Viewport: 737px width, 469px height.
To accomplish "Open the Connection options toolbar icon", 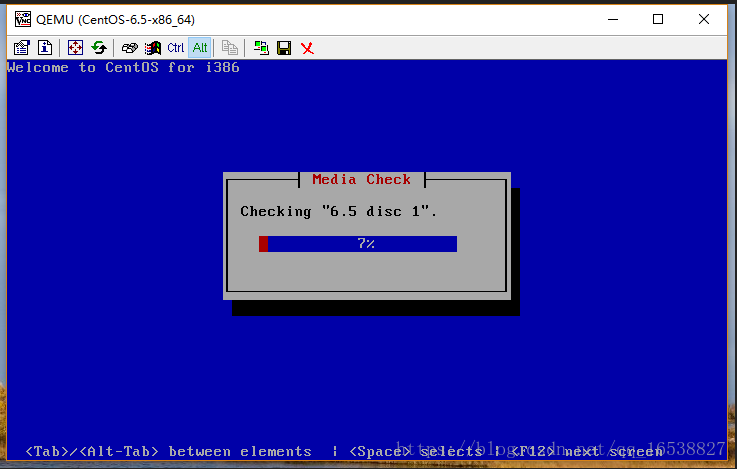I will point(22,47).
